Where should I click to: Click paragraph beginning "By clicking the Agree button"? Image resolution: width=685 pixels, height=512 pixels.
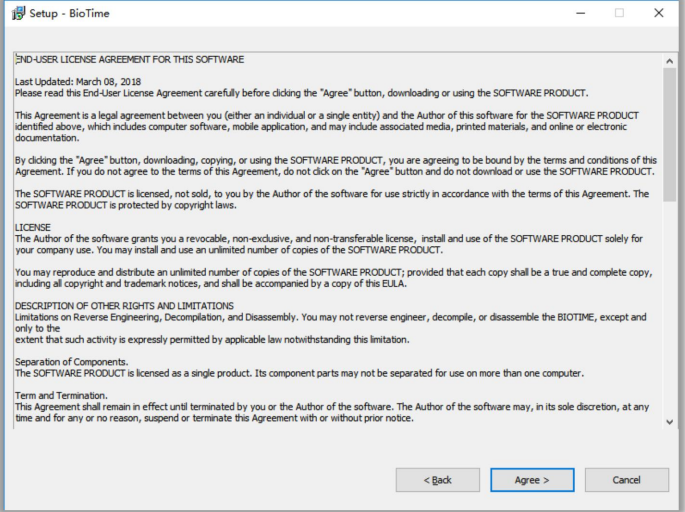pyautogui.click(x=336, y=166)
